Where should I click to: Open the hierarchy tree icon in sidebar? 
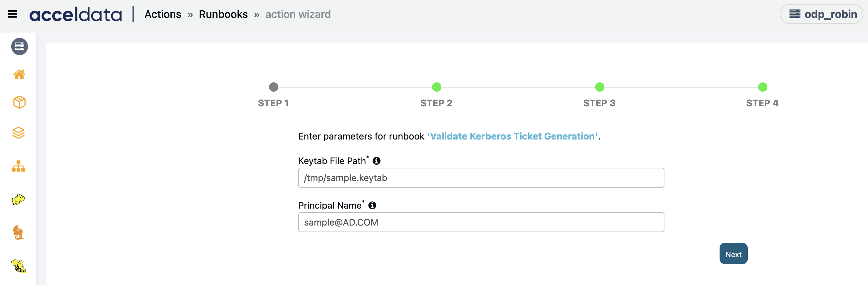pos(19,166)
